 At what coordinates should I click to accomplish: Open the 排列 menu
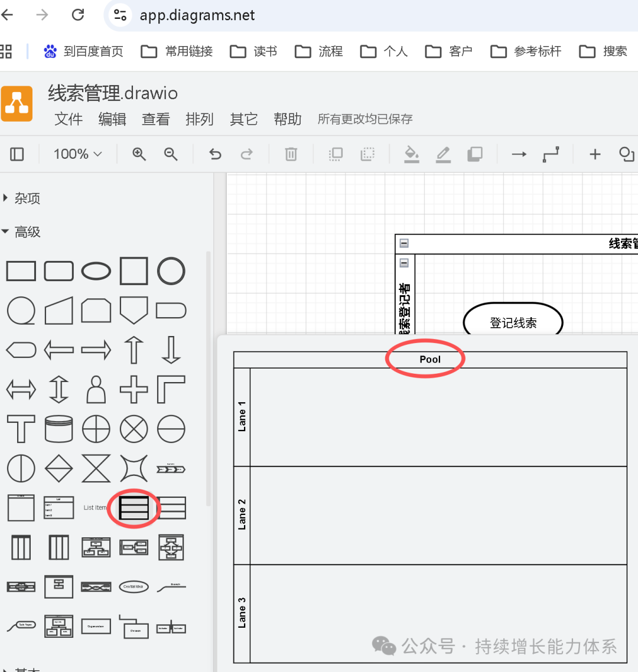pyautogui.click(x=200, y=119)
